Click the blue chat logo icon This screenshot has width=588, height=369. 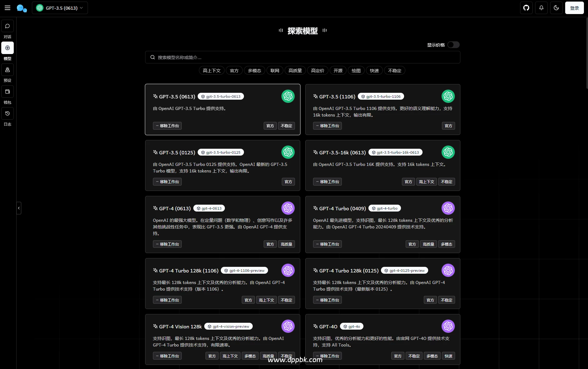click(x=22, y=8)
